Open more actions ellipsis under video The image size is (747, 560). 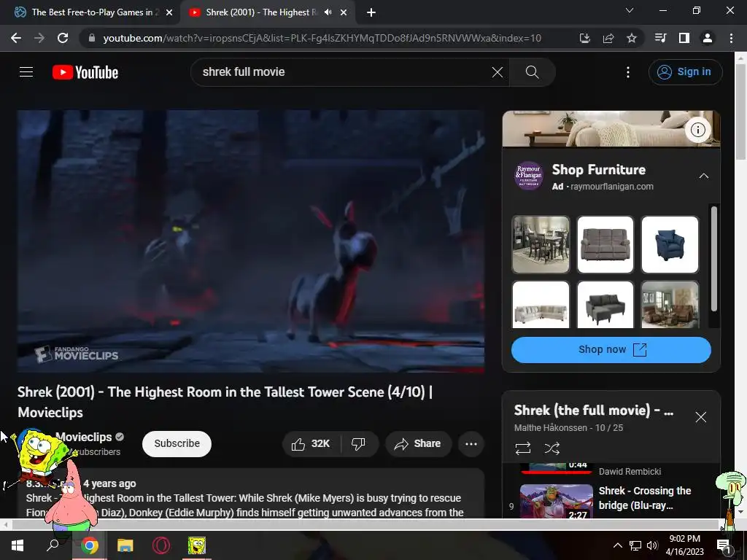(471, 444)
